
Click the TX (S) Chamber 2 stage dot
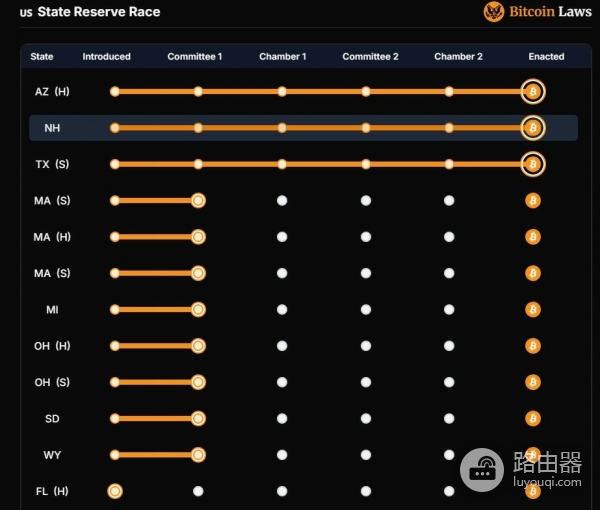449,164
